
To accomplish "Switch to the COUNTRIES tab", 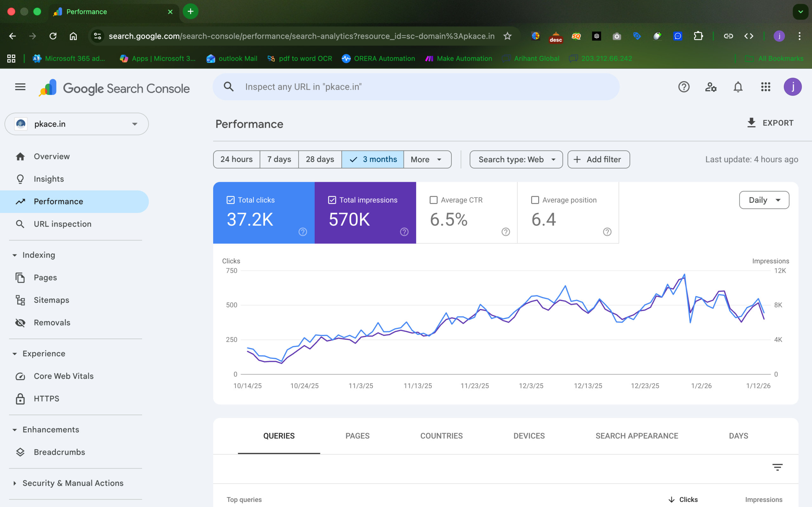I will (441, 436).
